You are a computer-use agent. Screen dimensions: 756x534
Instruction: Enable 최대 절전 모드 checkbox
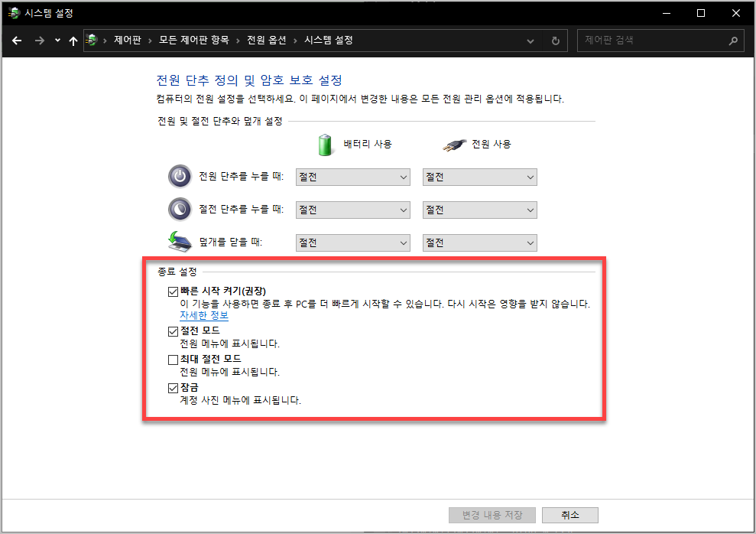[174, 359]
